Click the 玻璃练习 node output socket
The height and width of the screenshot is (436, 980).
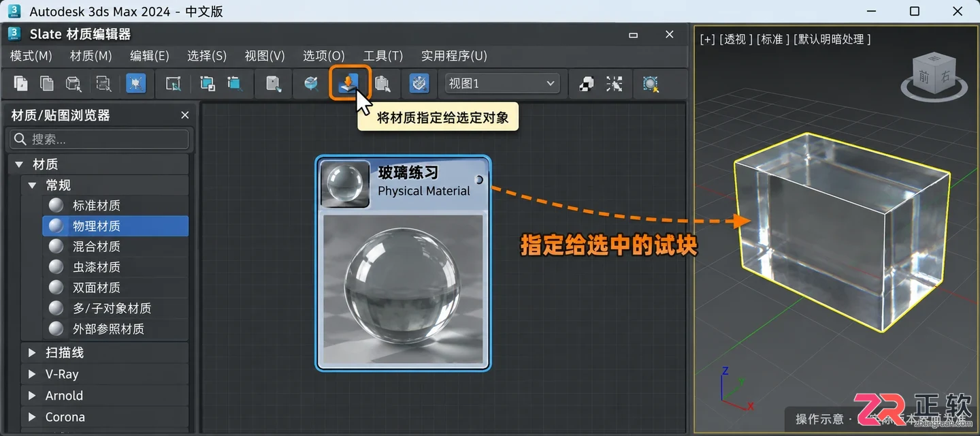(x=479, y=180)
